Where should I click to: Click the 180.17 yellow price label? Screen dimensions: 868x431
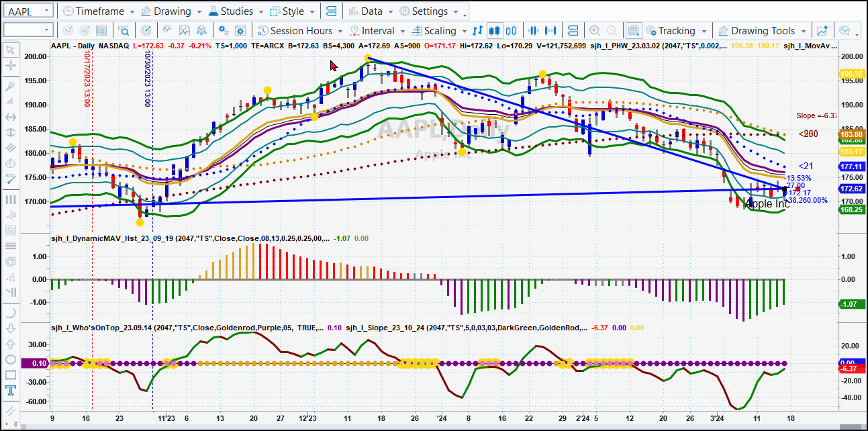click(x=851, y=152)
